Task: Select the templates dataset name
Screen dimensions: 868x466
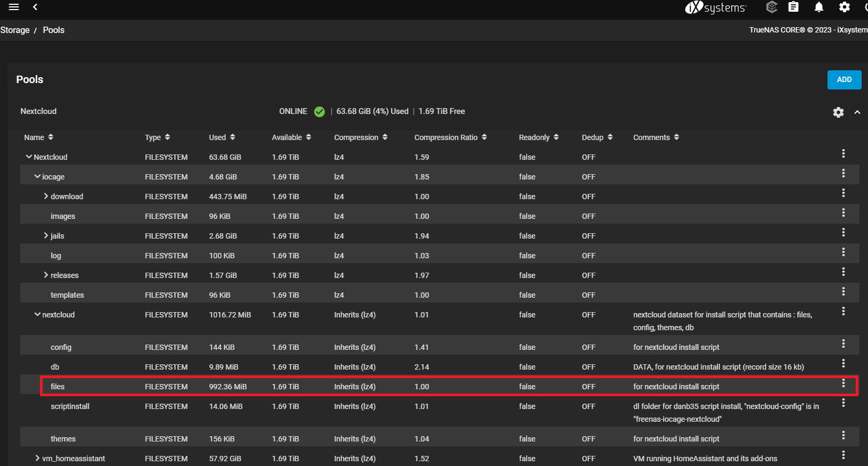Action: (67, 295)
